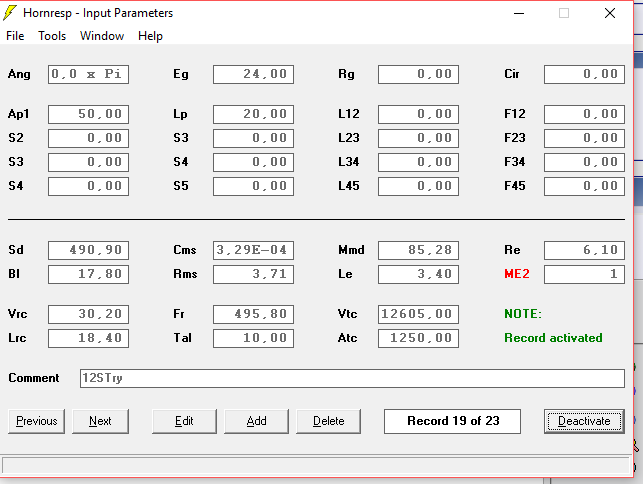
Task: Click the red ME2 label
Action: point(517,274)
